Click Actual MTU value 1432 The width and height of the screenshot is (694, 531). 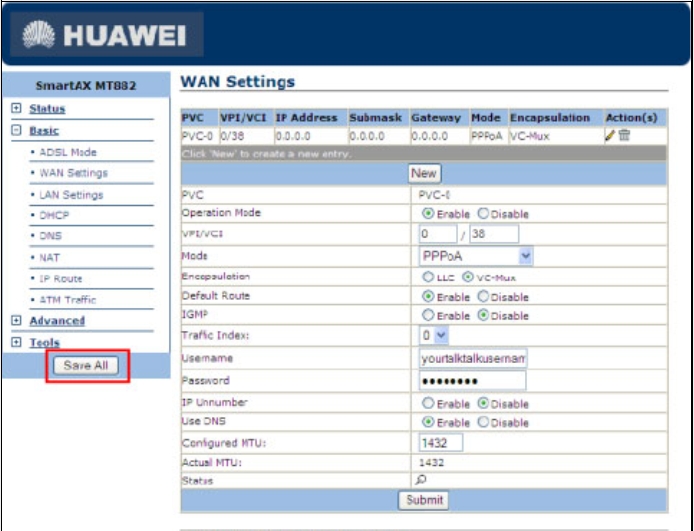coord(431,462)
